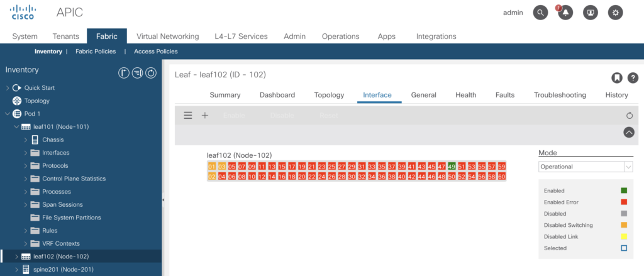Select the VRF Contexts tree item
This screenshot has height=276, width=644.
(x=61, y=243)
